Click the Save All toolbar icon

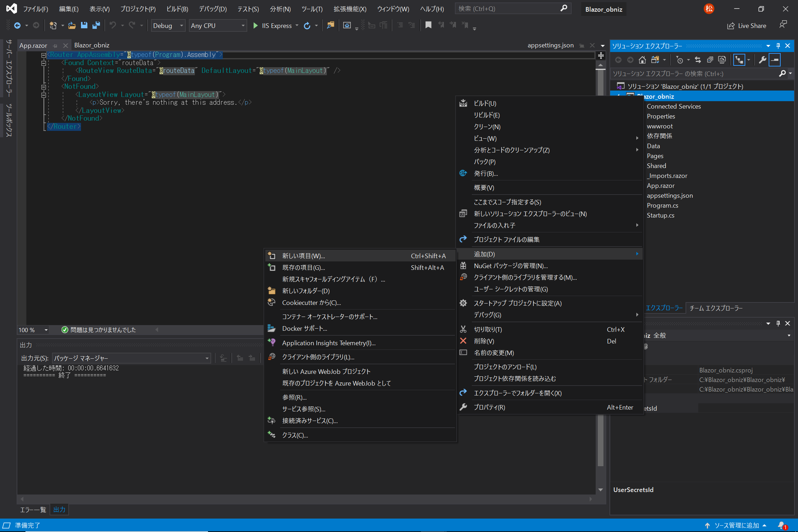tap(96, 25)
